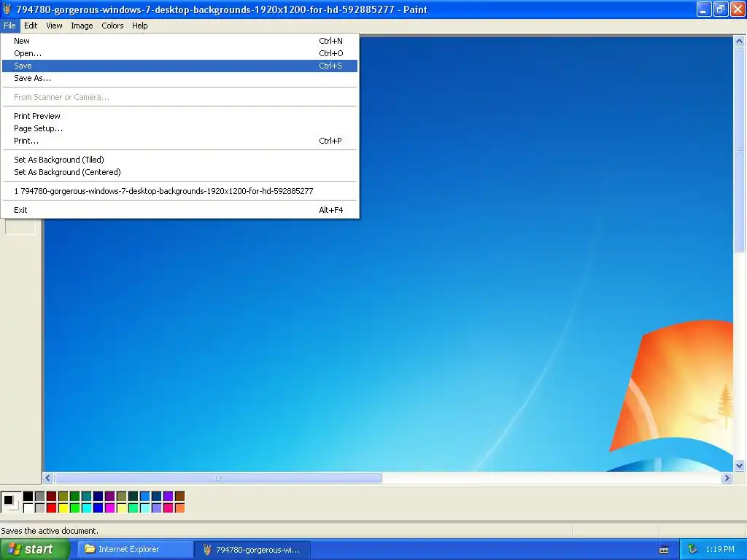This screenshot has height=560, width=747.
Task: Open the Image menu
Action: tap(82, 26)
